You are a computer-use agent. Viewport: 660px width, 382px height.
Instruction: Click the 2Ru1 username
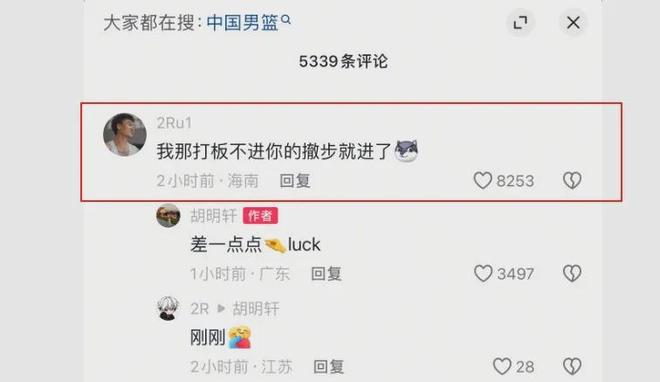(x=174, y=123)
